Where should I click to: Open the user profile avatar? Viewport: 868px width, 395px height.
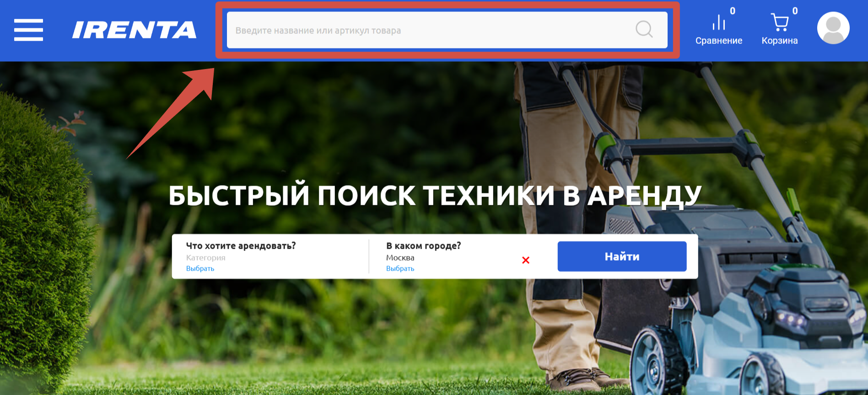(x=833, y=28)
